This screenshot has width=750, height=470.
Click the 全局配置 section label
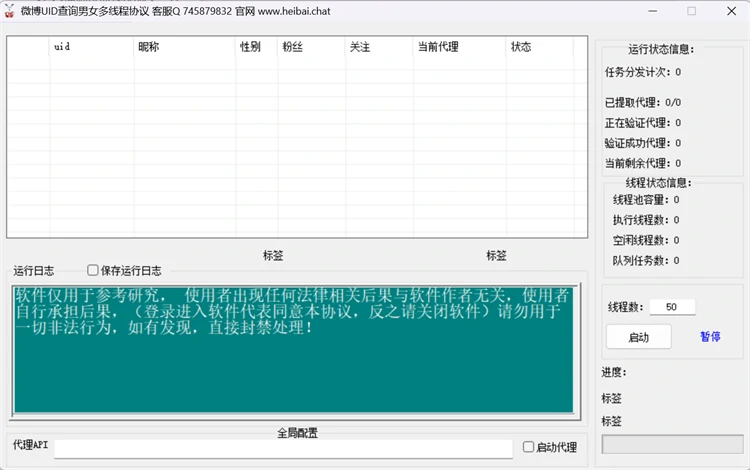coord(297,433)
